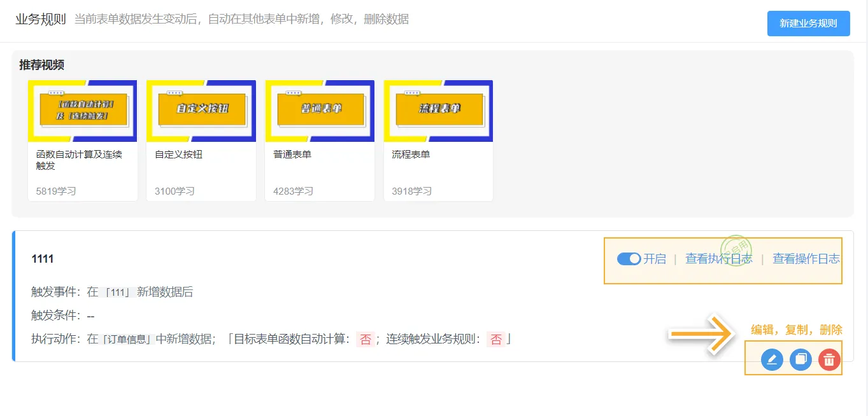Click the 5819学习 view count
The height and width of the screenshot is (416, 868).
pos(56,191)
